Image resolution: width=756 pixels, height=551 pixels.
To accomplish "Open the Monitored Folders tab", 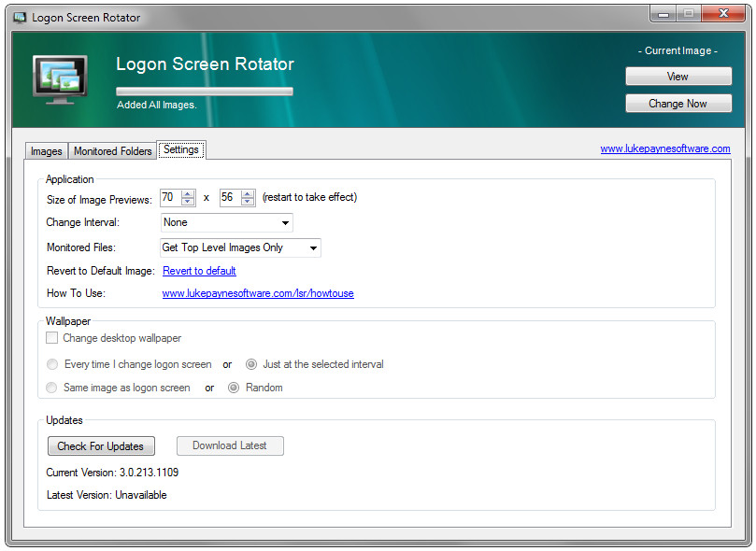I will tap(112, 151).
